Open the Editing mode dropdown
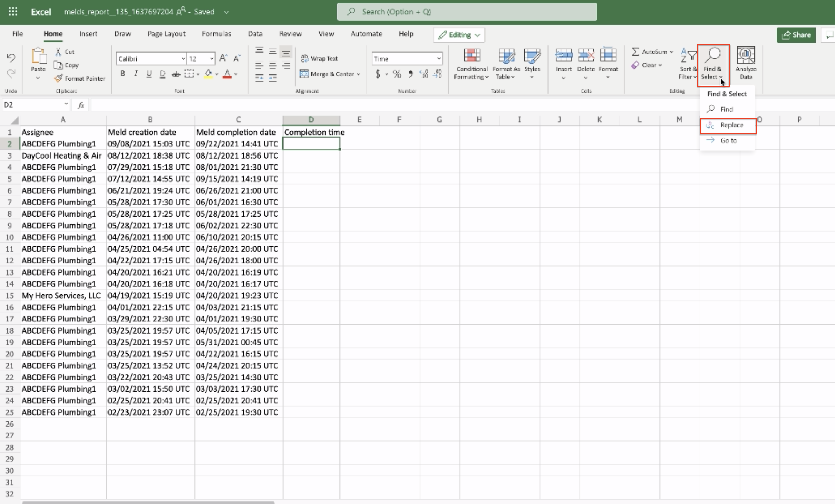Viewport: 835px width, 504px height. coord(459,35)
